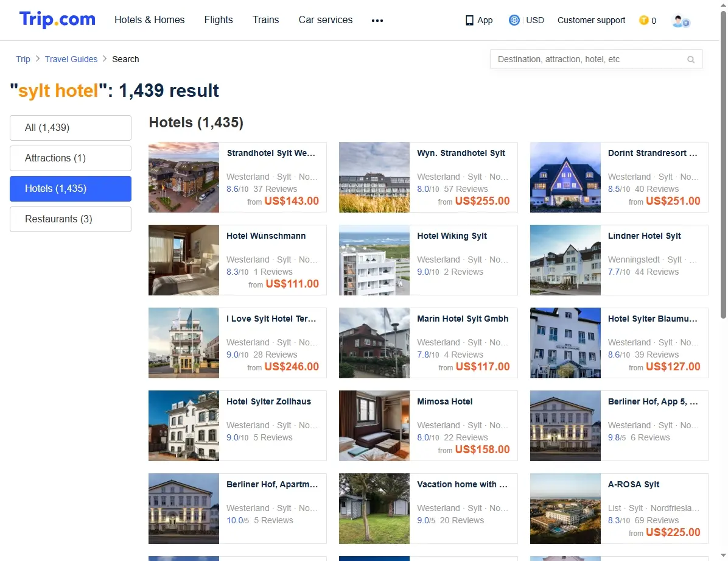Open Berliner Hof, Apartm... photo

tap(184, 509)
